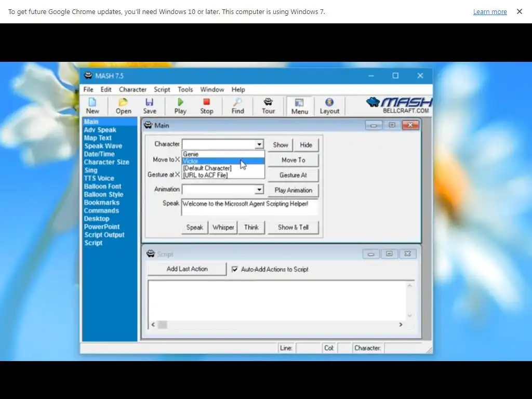Maximize the Script sub-window
Viewport: 532px width, 399px height.
pyautogui.click(x=389, y=254)
